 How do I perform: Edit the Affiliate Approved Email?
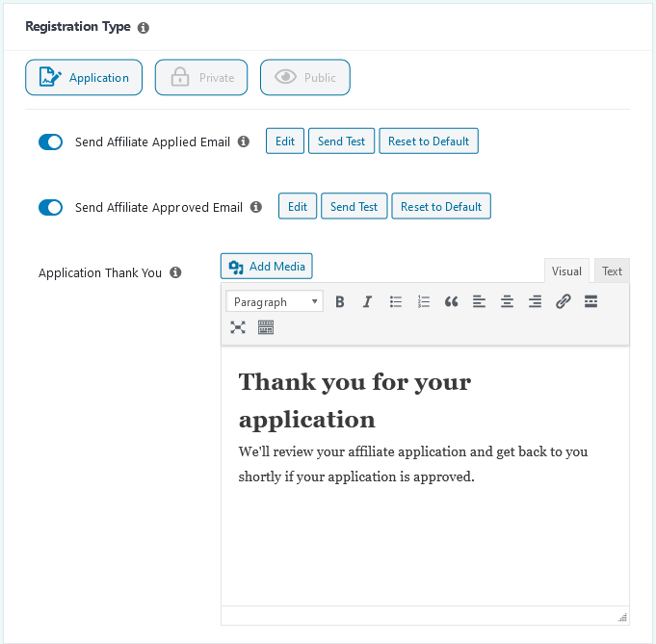pyautogui.click(x=298, y=206)
